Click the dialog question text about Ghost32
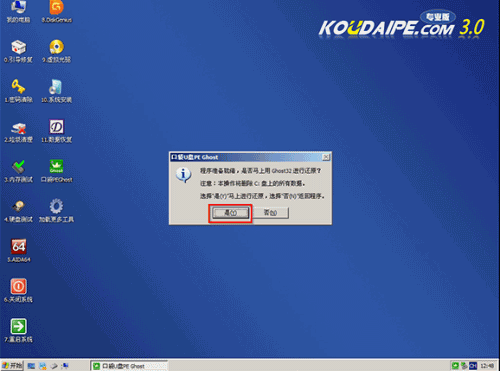Viewport: 500px width, 371px height. [260, 171]
